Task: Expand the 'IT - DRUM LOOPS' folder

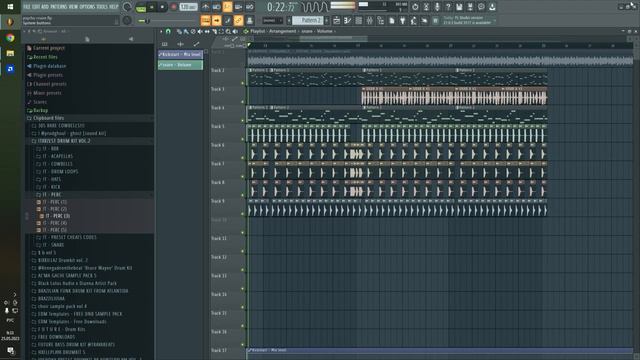Action: pyautogui.click(x=60, y=171)
